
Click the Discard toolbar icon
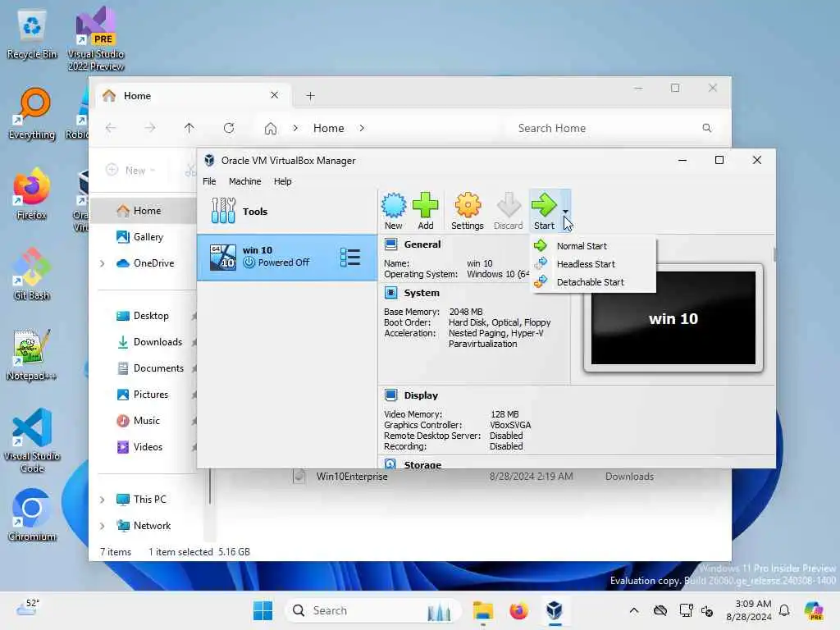pyautogui.click(x=509, y=206)
